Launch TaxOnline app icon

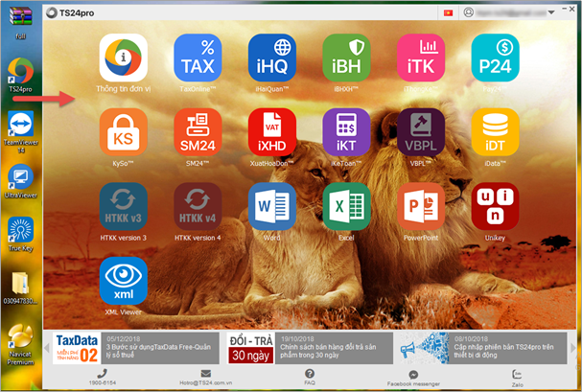click(x=198, y=58)
